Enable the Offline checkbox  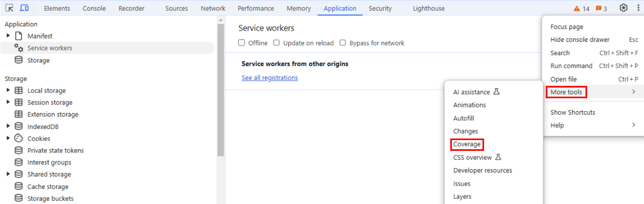coord(242,43)
